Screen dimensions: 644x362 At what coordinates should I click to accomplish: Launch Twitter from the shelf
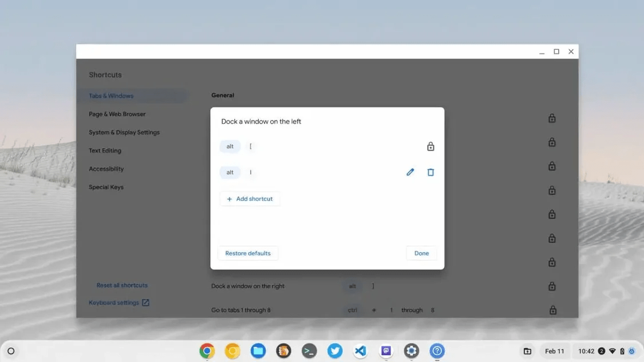(335, 351)
